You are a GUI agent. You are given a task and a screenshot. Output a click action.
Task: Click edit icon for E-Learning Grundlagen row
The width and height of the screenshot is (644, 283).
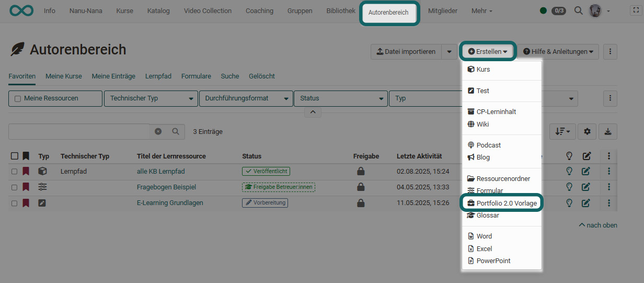(586, 203)
